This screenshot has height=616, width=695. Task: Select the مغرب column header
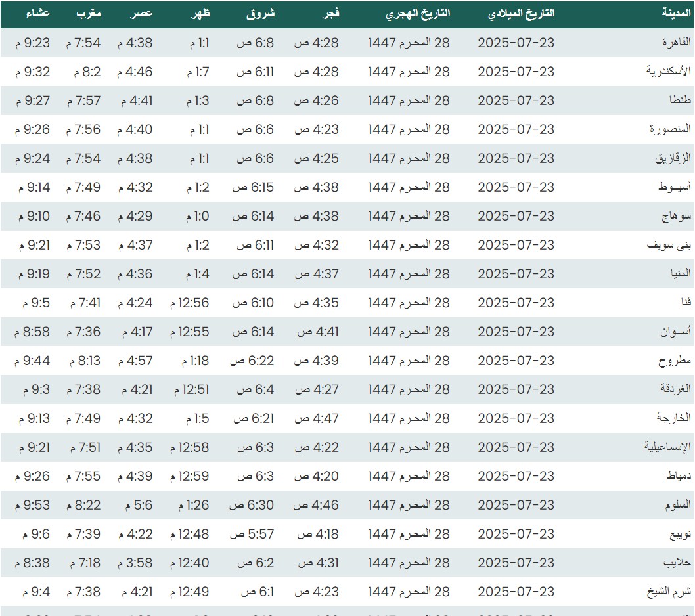(x=90, y=14)
